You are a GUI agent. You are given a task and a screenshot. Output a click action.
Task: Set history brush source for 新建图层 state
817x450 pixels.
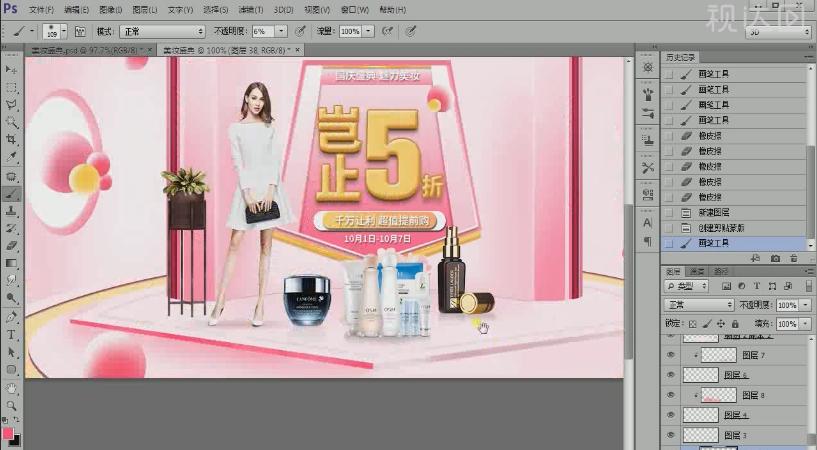669,213
